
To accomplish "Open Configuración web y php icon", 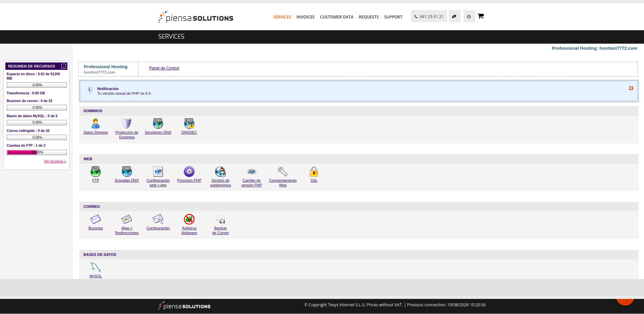I will (158, 172).
